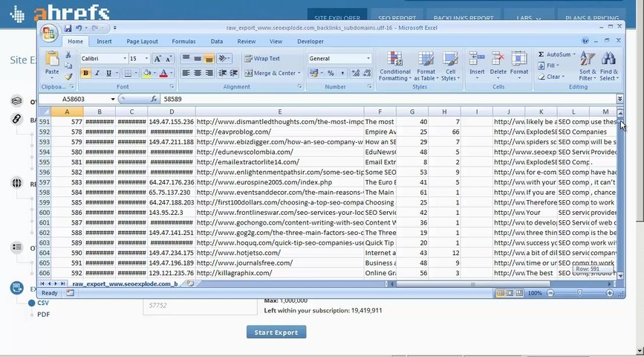Switch to Page Layout view
This screenshot has width=644, height=357.
tap(510, 293)
